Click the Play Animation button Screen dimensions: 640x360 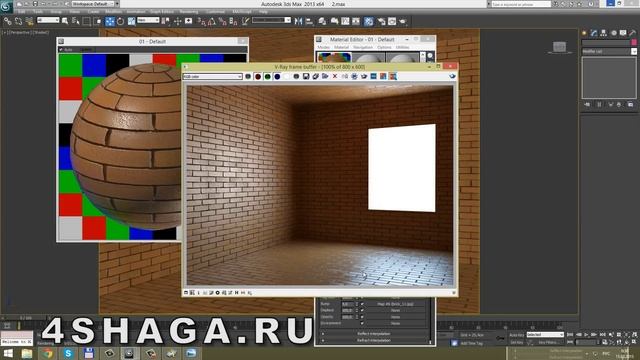tap(587, 335)
